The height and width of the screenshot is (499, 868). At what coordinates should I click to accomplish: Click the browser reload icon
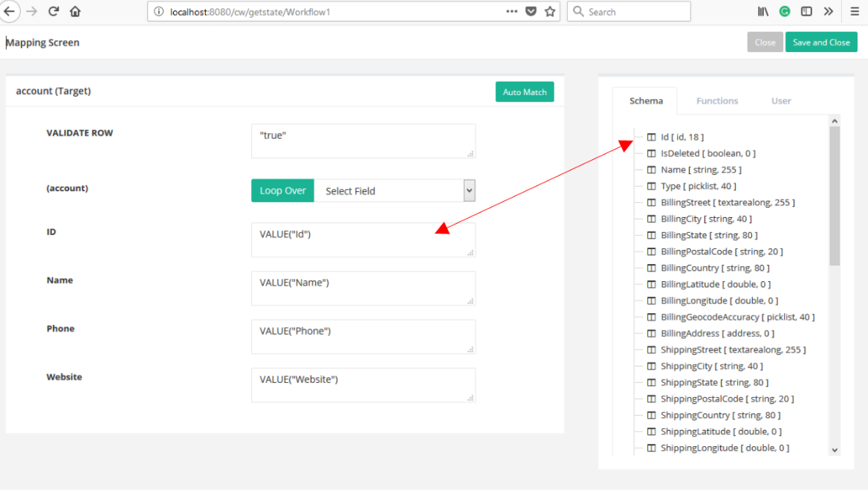point(54,11)
